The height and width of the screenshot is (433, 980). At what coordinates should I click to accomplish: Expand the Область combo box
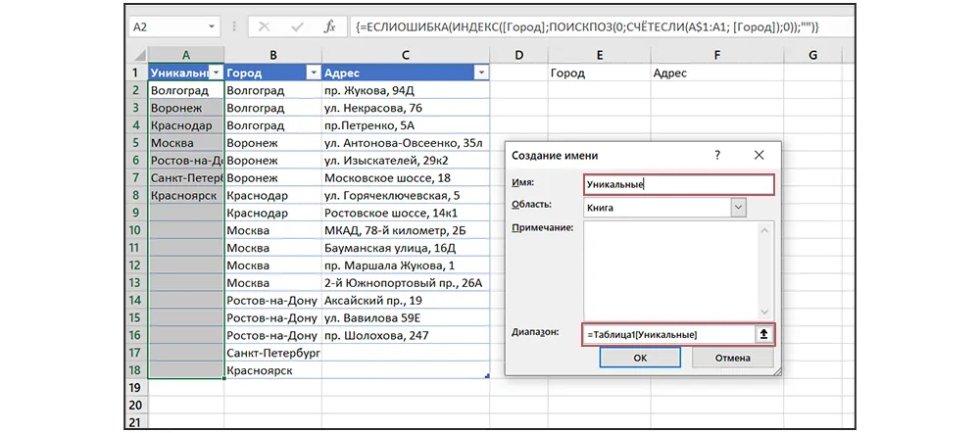click(x=738, y=207)
